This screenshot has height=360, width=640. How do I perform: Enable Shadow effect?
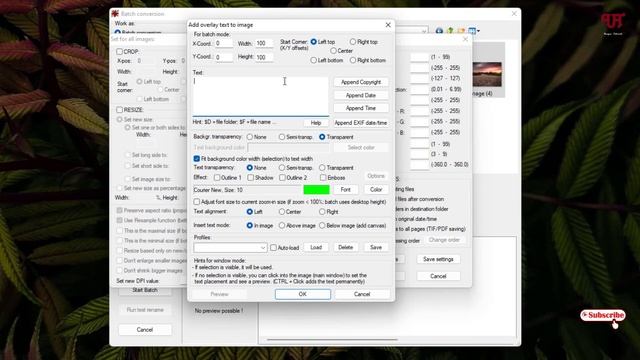point(251,178)
